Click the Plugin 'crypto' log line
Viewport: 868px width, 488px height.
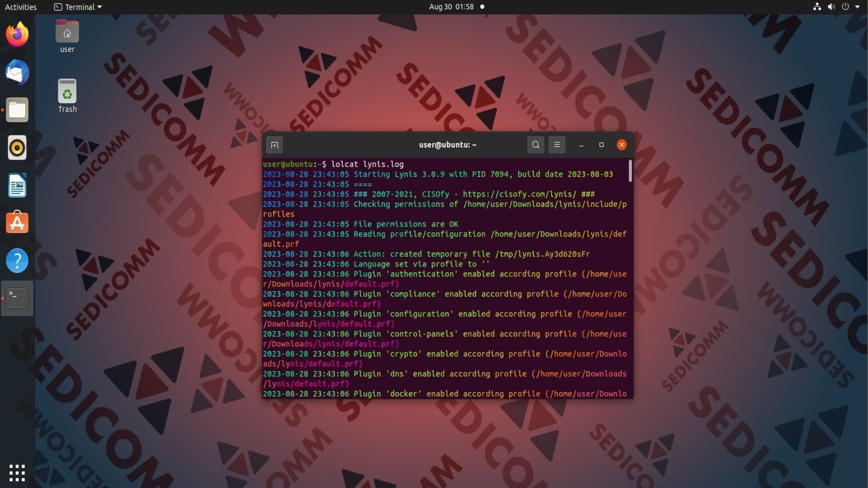tap(444, 358)
